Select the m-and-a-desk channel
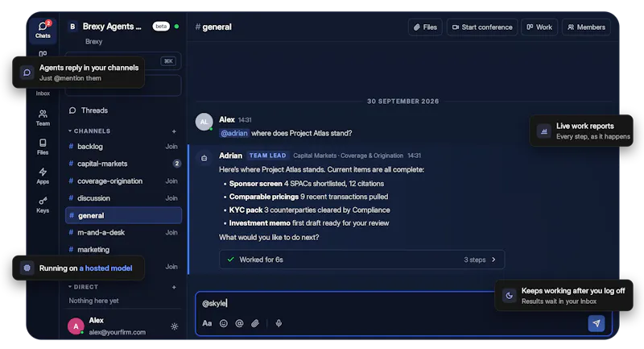The height and width of the screenshot is (349, 644). [x=123, y=232]
